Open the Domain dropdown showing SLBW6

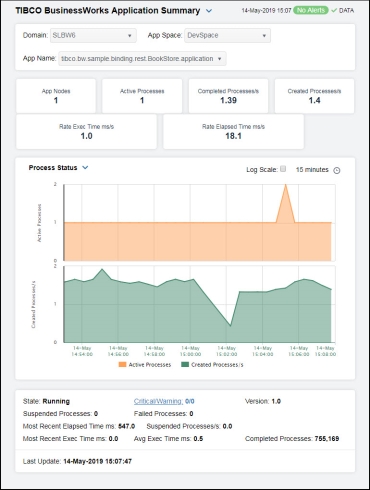[93, 35]
